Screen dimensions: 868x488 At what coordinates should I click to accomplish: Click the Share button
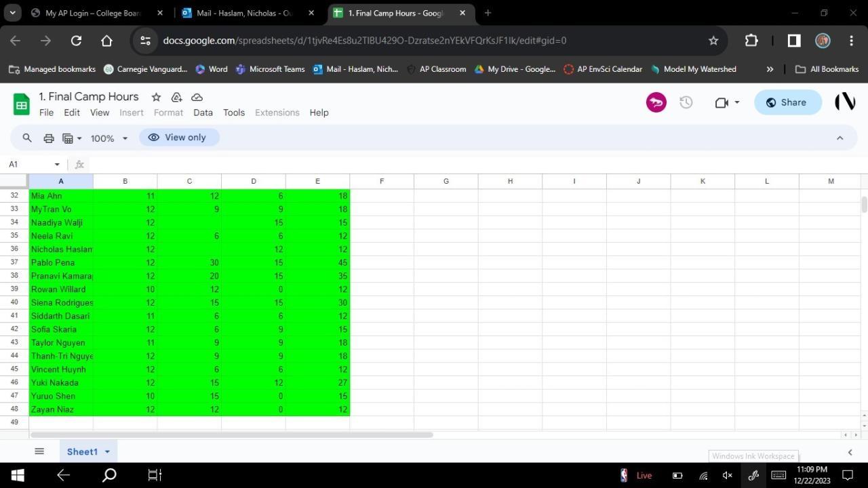[x=788, y=102]
